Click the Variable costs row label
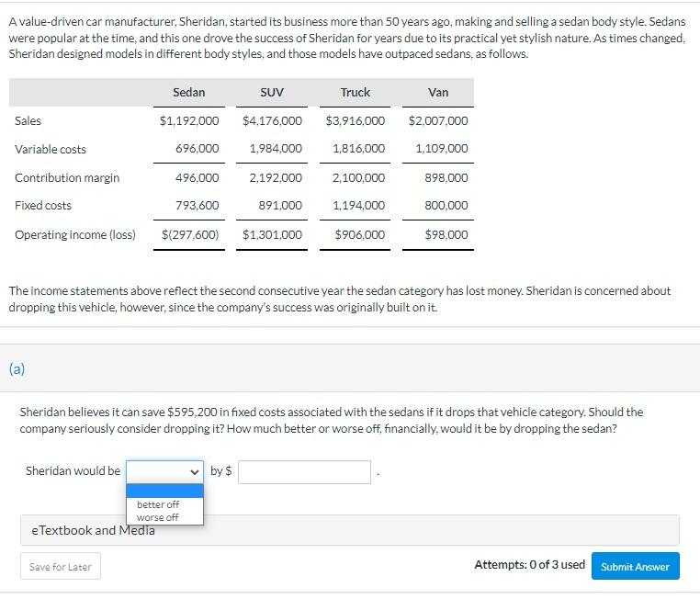 click(51, 149)
